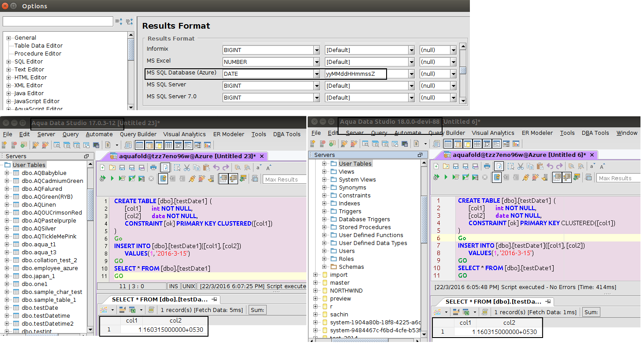Viewport: 644px width, 360px height.
Task: Click Servers tree scrollbar in 18.0.0 window
Action: (424, 249)
